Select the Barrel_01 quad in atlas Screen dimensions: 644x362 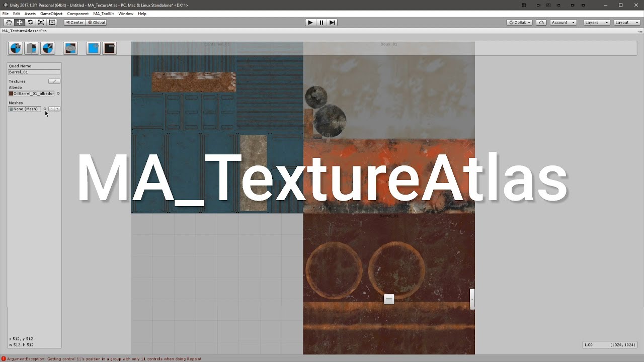pyautogui.click(x=389, y=284)
